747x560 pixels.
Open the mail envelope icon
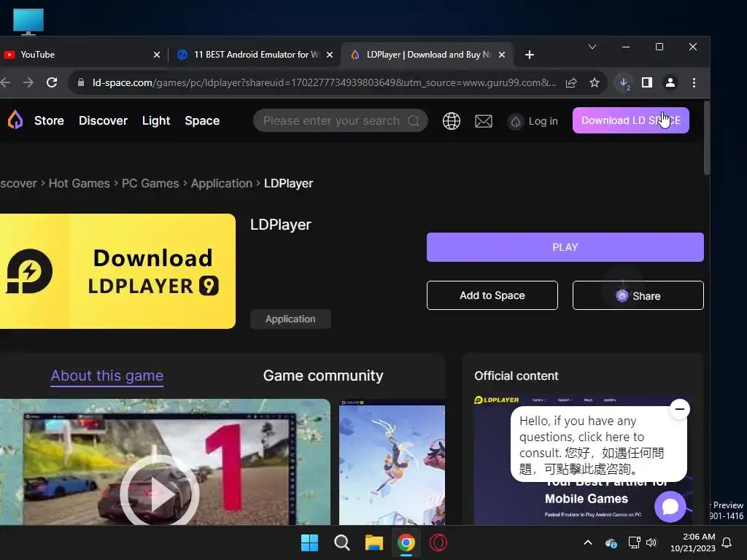point(484,121)
